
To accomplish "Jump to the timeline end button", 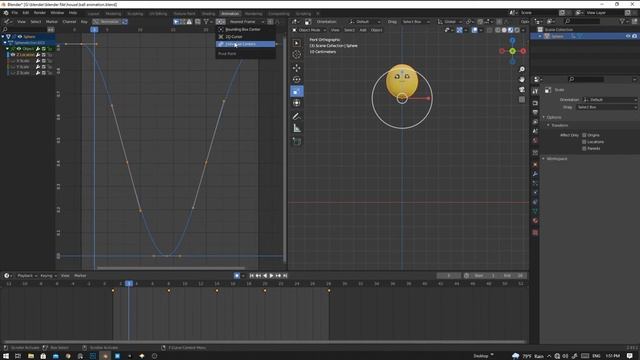I will [x=285, y=276].
